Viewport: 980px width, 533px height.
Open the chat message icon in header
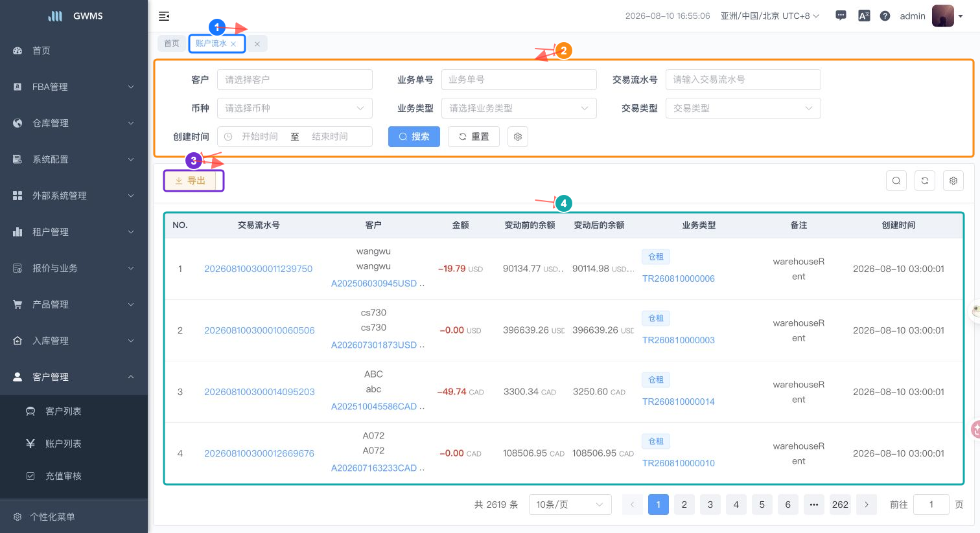pos(841,16)
